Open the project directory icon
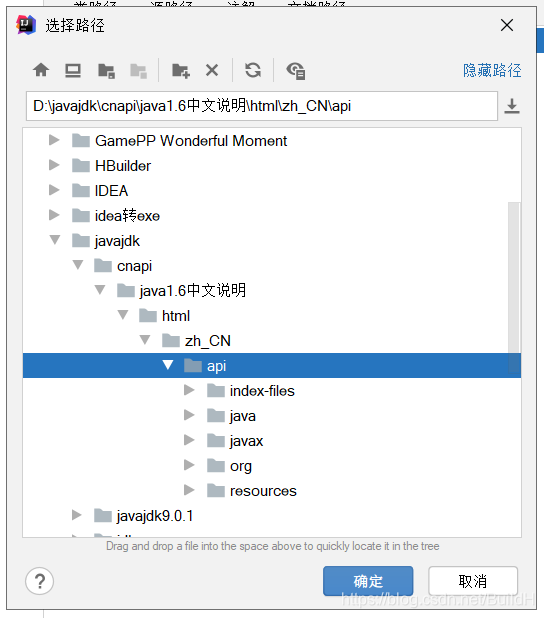Image resolution: width=544 pixels, height=618 pixels. point(106,71)
